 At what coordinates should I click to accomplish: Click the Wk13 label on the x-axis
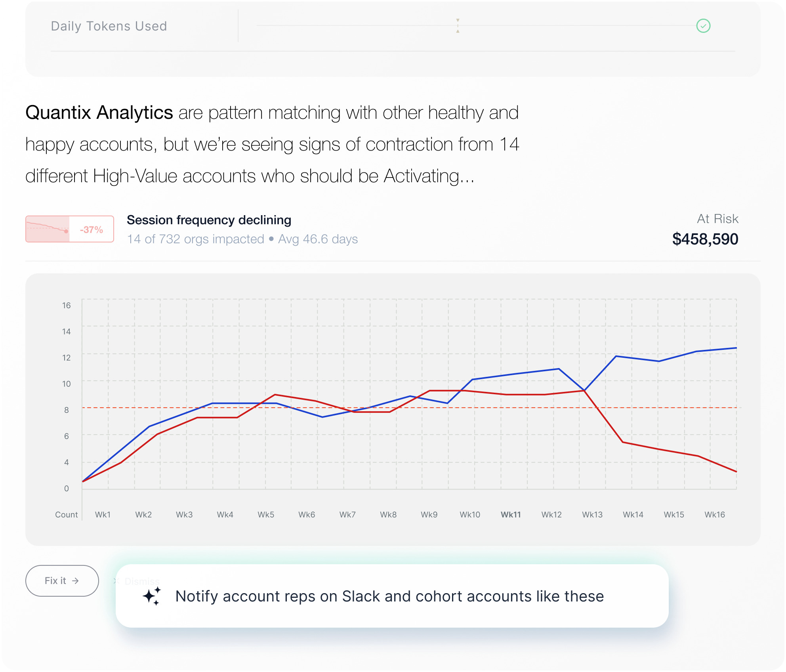[592, 515]
